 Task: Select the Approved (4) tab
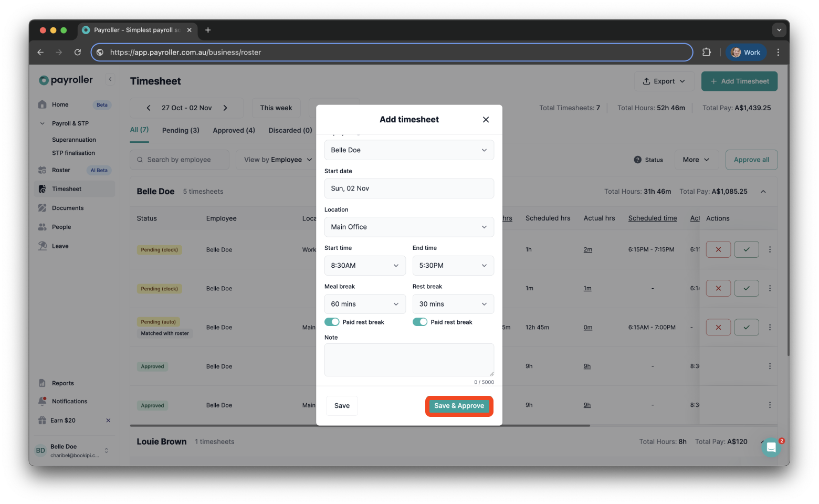[x=234, y=130]
